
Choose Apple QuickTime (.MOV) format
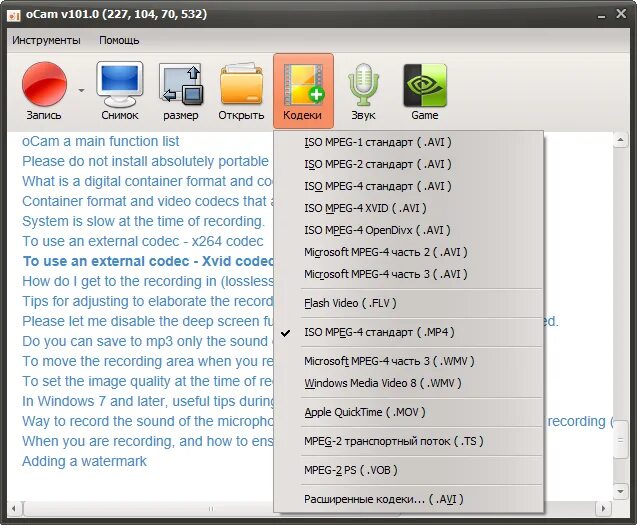click(409, 412)
